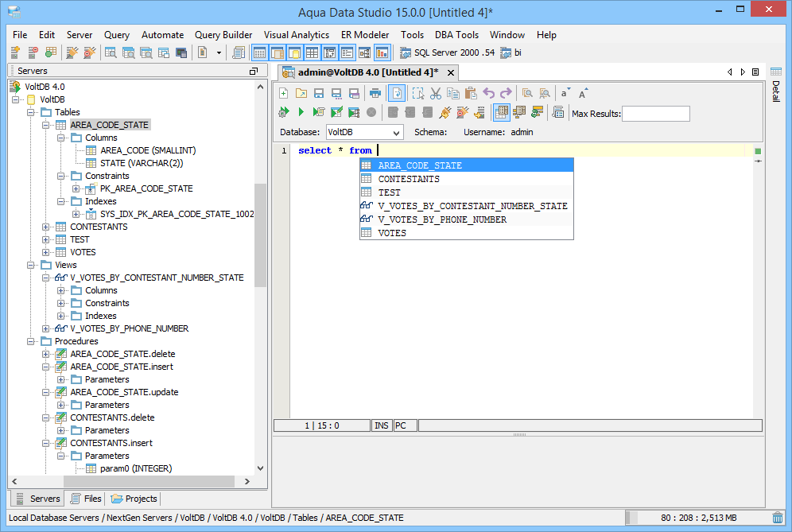The width and height of the screenshot is (792, 532).
Task: Choose TEST in the autocomplete popup
Action: [x=466, y=192]
